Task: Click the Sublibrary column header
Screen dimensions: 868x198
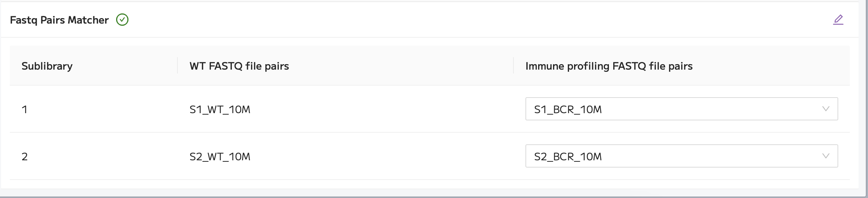Action: (x=47, y=66)
